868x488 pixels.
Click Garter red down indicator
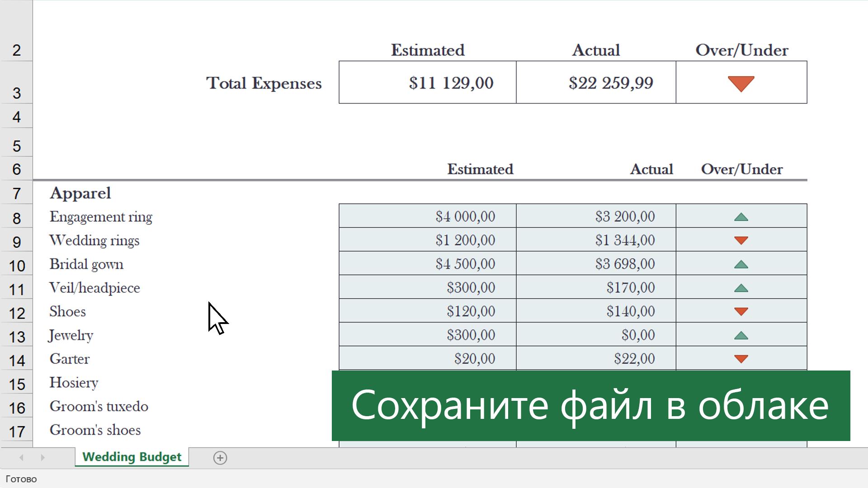click(741, 359)
